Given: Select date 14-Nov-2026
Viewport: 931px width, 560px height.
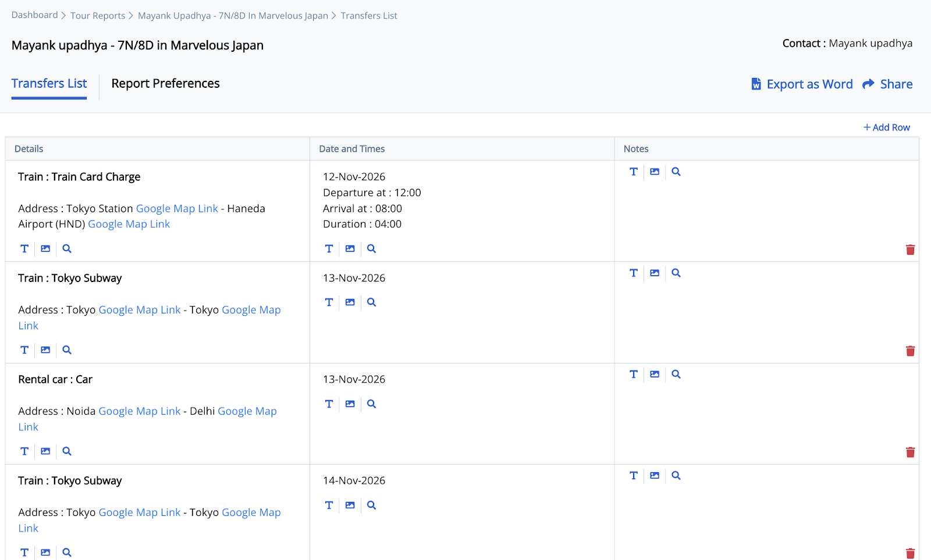Looking at the screenshot, I should tap(354, 480).
